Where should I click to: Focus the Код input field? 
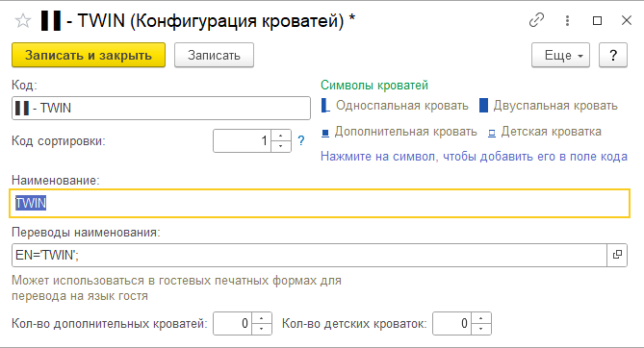coord(161,109)
